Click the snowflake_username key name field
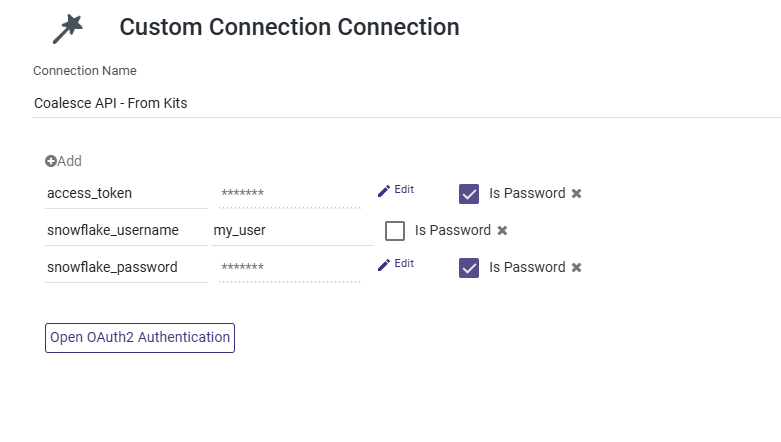This screenshot has width=781, height=442. coord(125,230)
